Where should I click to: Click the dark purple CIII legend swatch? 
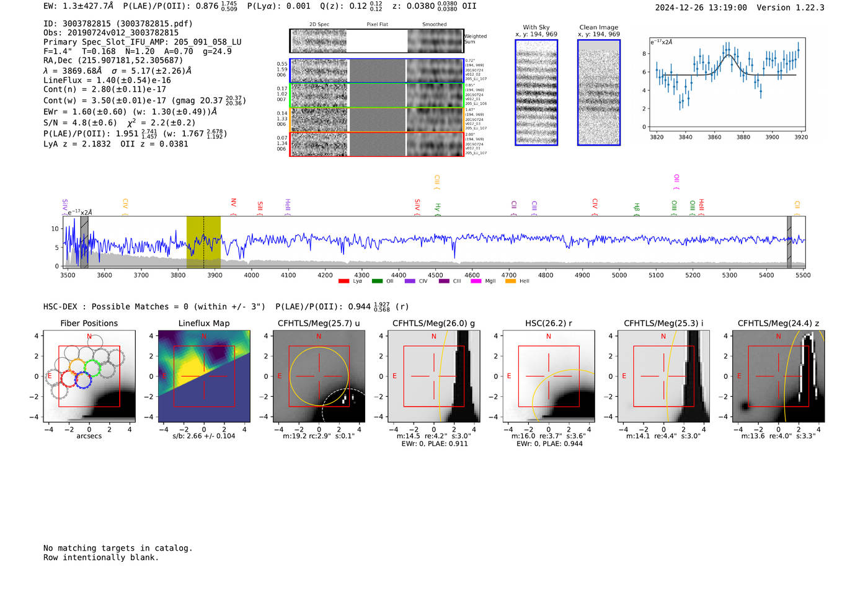point(444,281)
